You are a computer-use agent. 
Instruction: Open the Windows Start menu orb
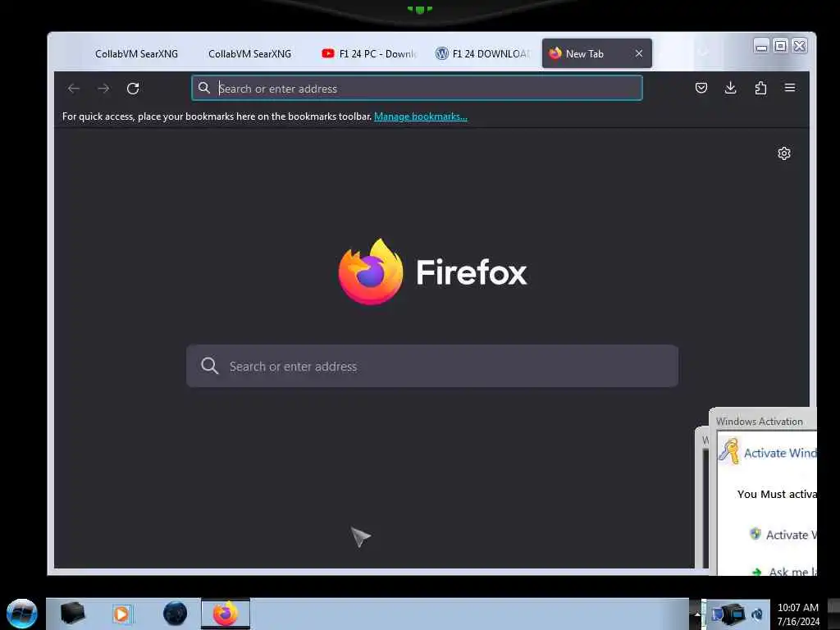click(x=22, y=614)
